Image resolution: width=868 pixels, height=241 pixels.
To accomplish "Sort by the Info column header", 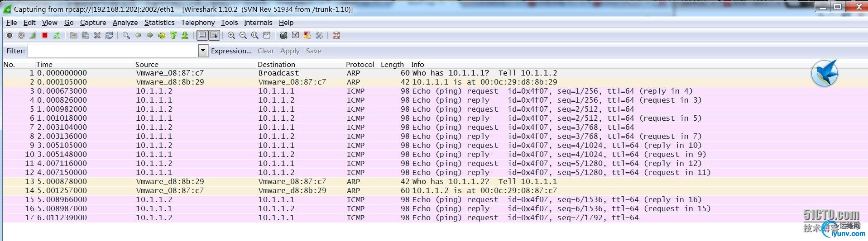I will [417, 64].
